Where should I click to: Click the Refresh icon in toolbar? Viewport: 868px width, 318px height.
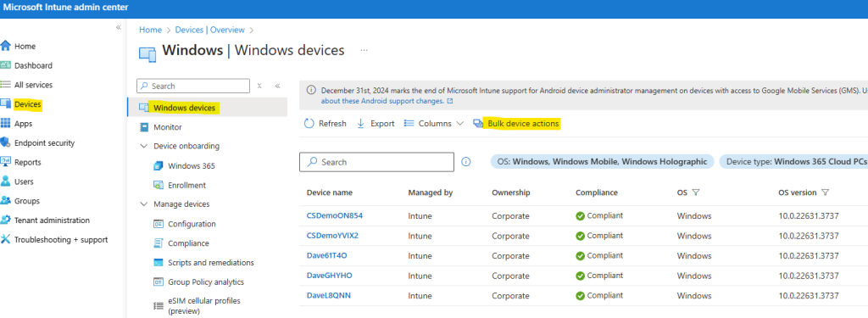coord(309,124)
